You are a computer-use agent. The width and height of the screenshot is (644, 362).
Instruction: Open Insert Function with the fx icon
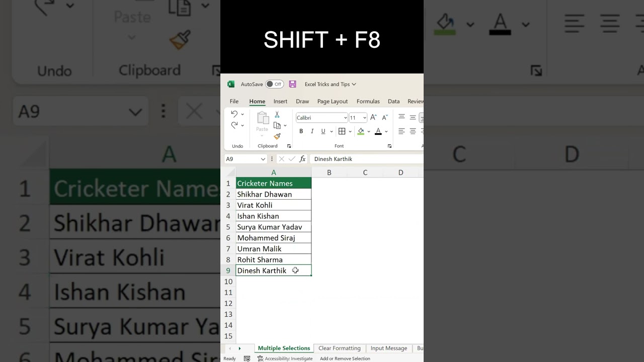(x=302, y=159)
